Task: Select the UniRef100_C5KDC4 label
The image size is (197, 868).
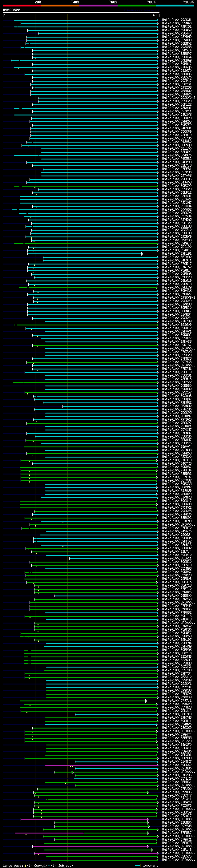Action: (x=176, y=782)
